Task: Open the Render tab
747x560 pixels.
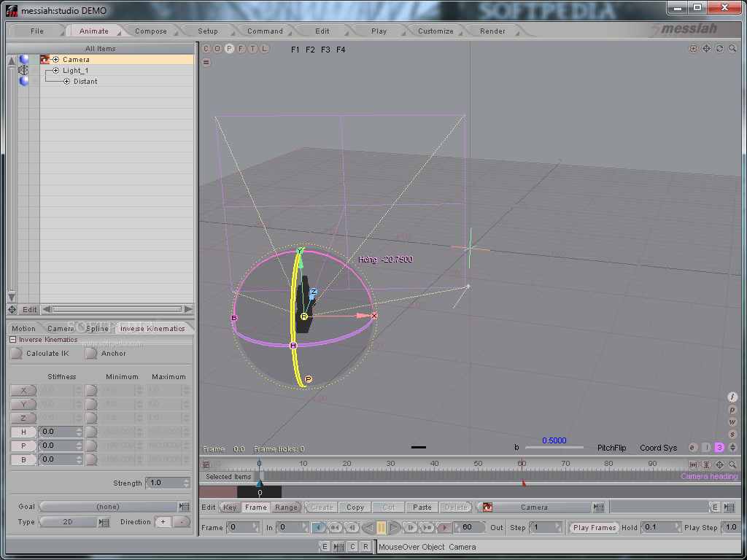Action: pos(492,31)
